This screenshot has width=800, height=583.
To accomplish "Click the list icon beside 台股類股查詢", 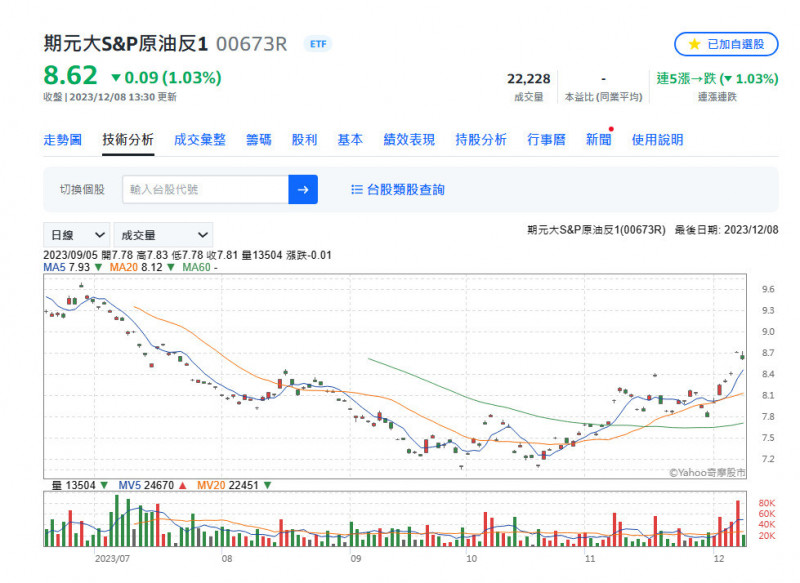I will coord(356,190).
